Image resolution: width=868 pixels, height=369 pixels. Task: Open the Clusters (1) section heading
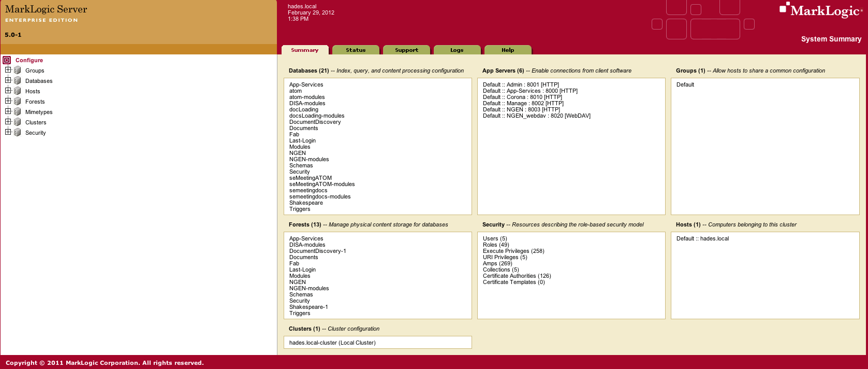tap(304, 329)
